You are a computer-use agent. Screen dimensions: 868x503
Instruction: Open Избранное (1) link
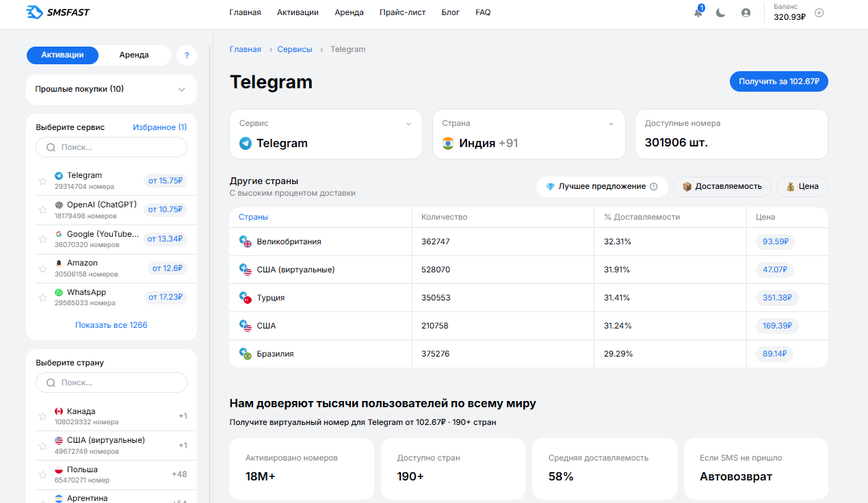pos(159,127)
